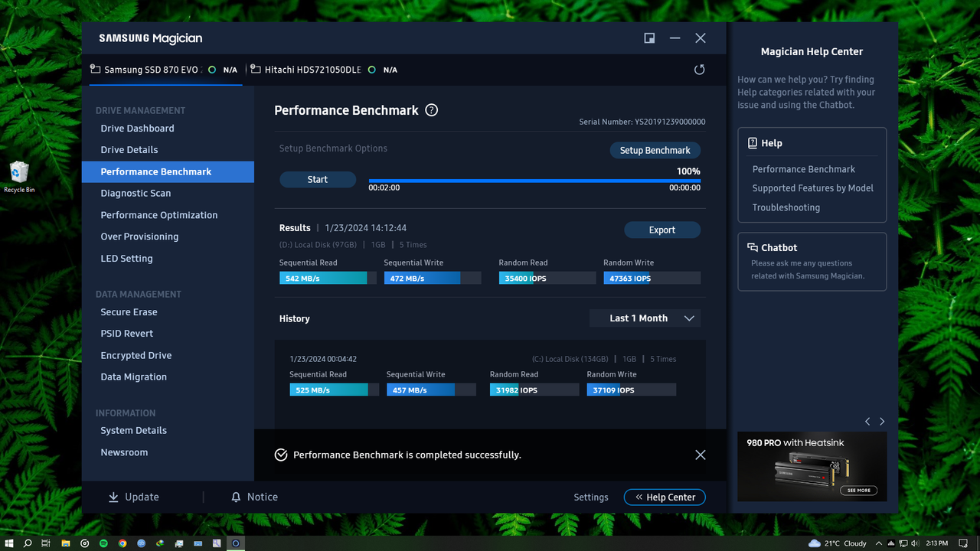
Task: Click the refresh drives icon in the tab bar
Action: tap(699, 70)
